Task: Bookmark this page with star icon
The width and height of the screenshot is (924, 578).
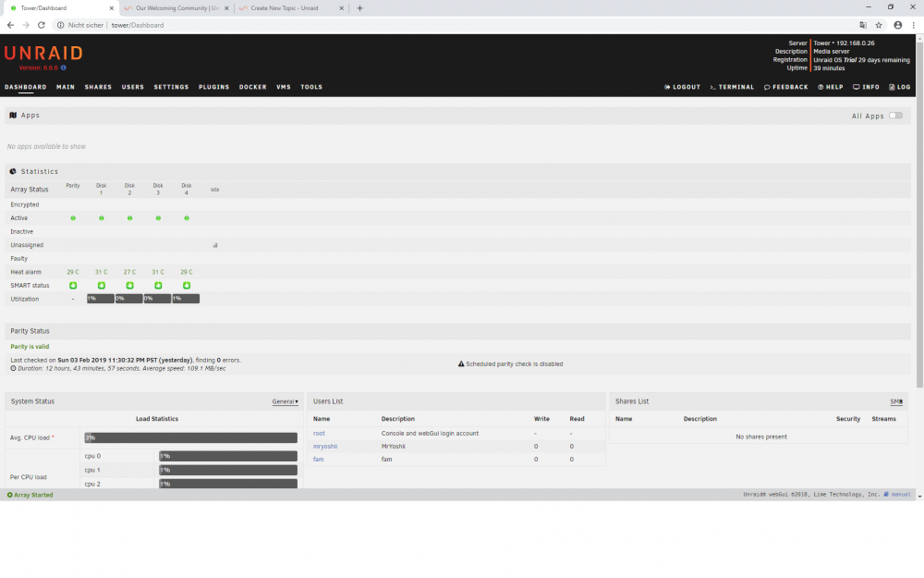Action: [x=879, y=25]
